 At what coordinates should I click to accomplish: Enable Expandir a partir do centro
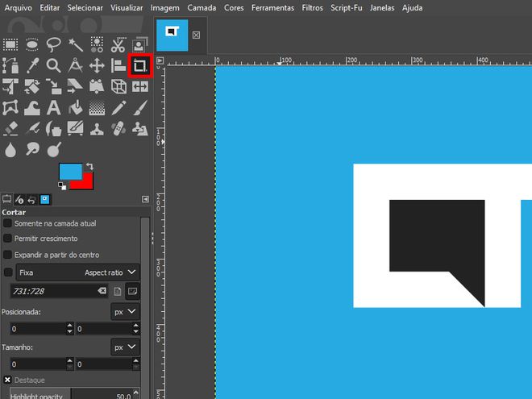pyautogui.click(x=7, y=255)
